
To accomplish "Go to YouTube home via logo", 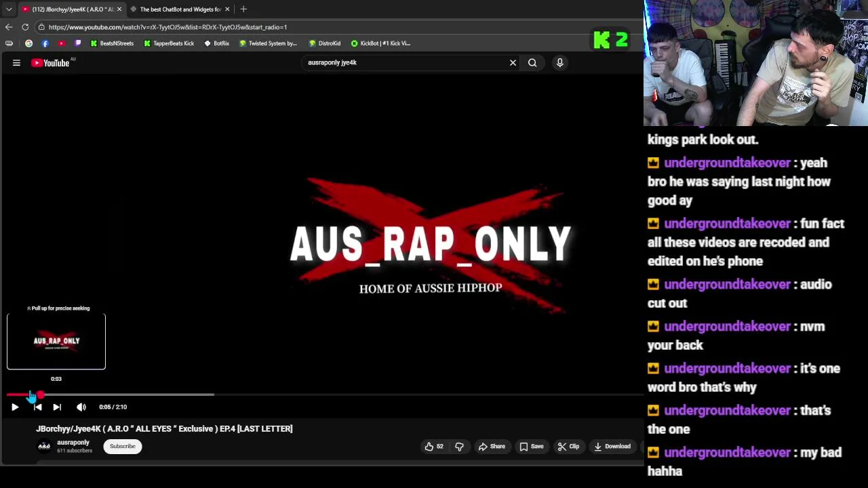I will (50, 63).
